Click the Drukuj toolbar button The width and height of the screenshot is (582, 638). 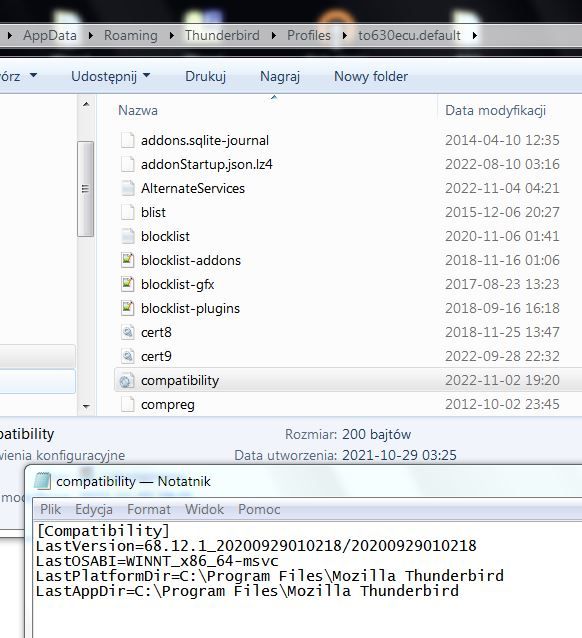(206, 76)
